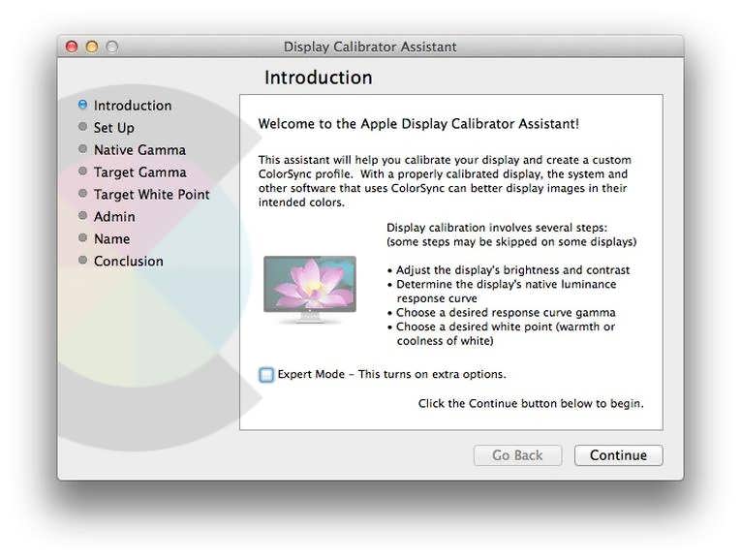Click 'Display calibration involves several steps' line
Screen dimensions: 741x560
pyautogui.click(x=497, y=228)
